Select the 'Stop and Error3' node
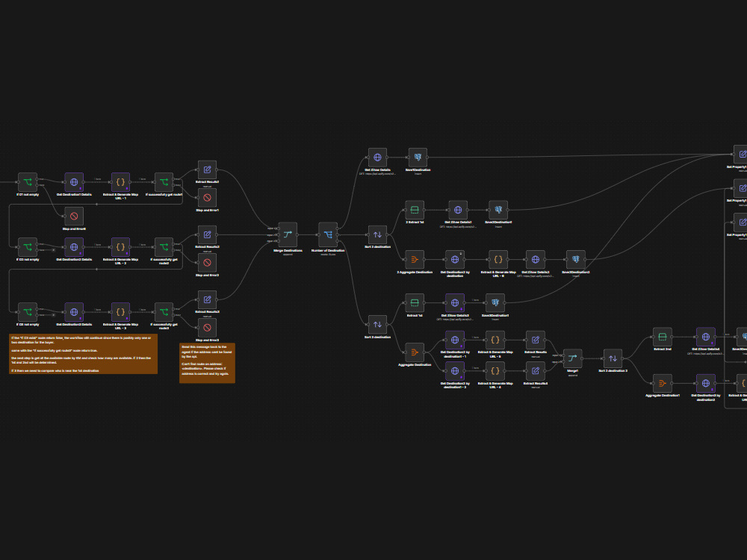Image resolution: width=747 pixels, height=560 pixels. pos(207,328)
